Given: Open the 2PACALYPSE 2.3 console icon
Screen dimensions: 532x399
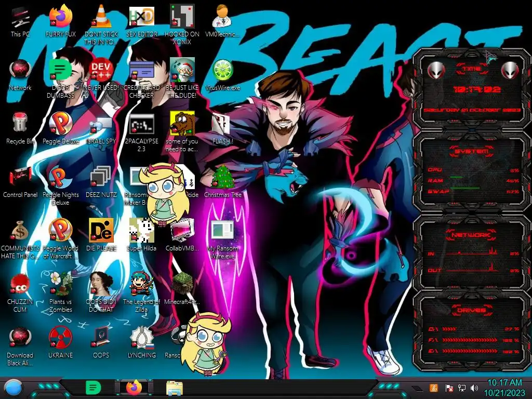Looking at the screenshot, I should click(x=142, y=132).
